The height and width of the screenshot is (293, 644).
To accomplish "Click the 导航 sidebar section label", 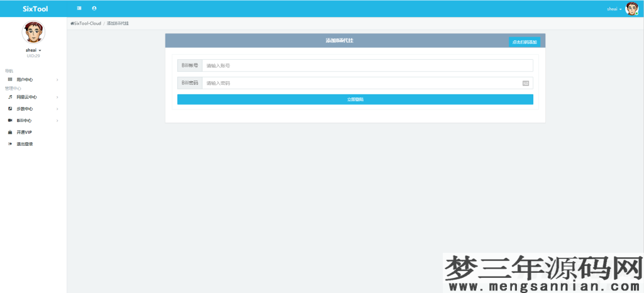I will [9, 71].
